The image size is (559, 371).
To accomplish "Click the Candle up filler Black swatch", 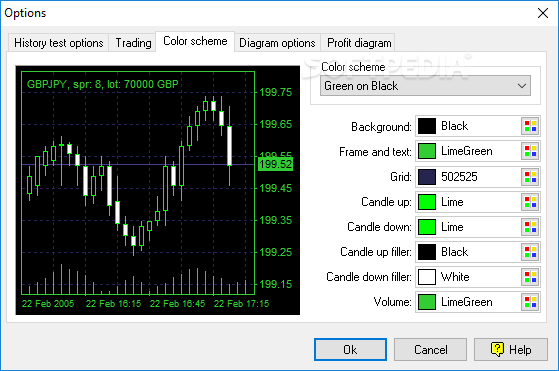I will (427, 252).
